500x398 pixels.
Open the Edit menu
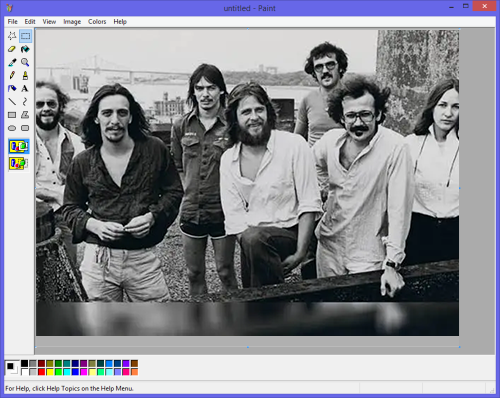(30, 22)
